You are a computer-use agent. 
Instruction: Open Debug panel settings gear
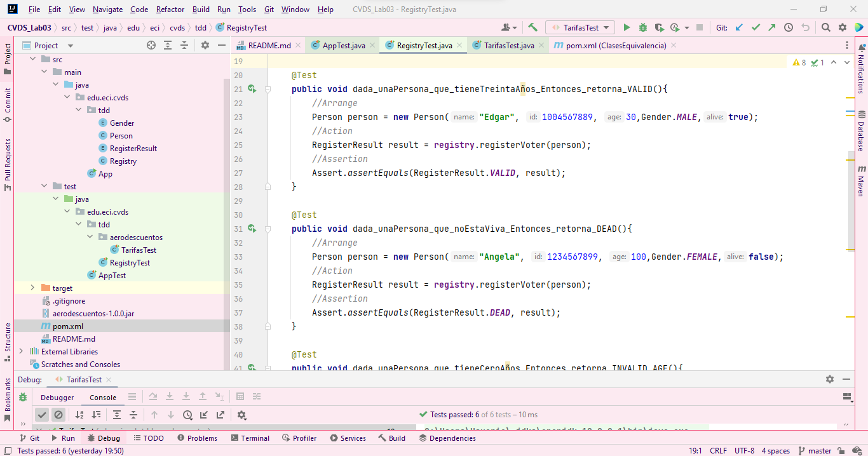click(x=241, y=415)
